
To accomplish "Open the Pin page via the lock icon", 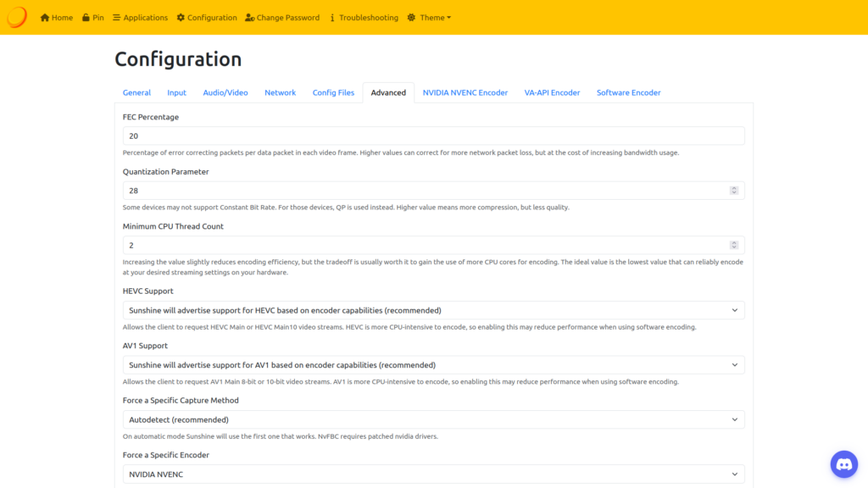I will point(86,18).
